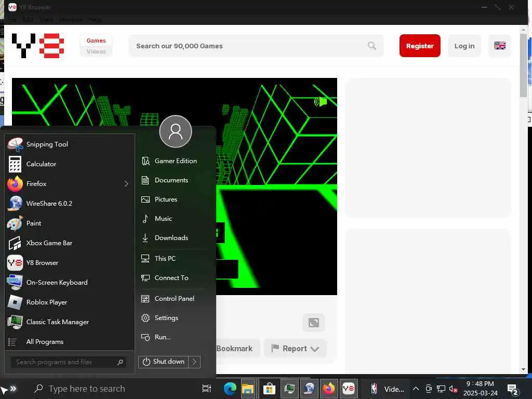The image size is (532, 399).
Task: Launch WireShare 6.0.2
Action: [x=70, y=204]
